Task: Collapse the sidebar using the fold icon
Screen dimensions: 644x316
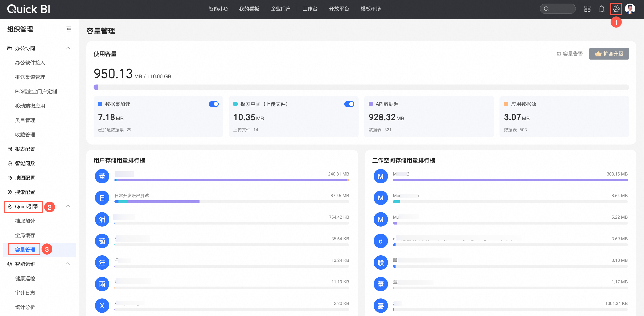Action: coord(69,29)
